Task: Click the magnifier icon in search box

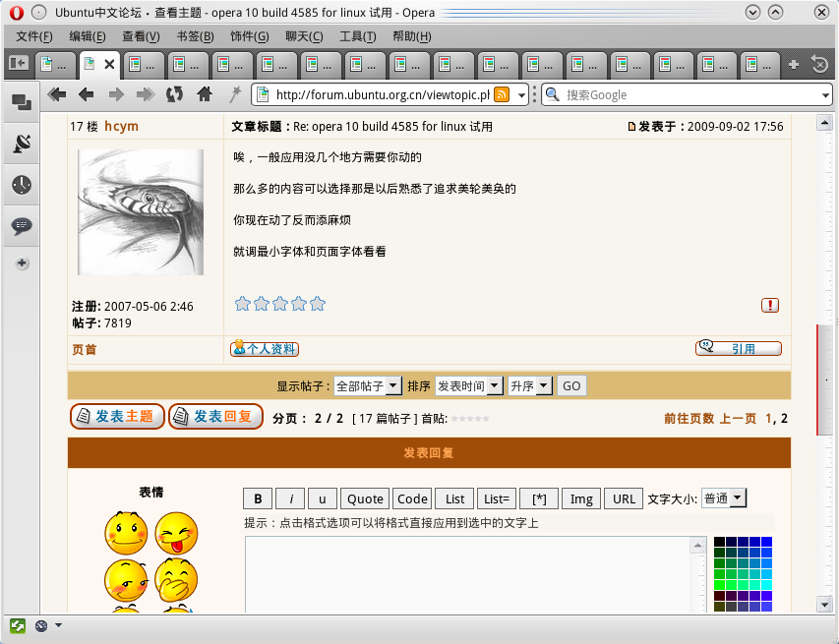Action: pos(553,94)
